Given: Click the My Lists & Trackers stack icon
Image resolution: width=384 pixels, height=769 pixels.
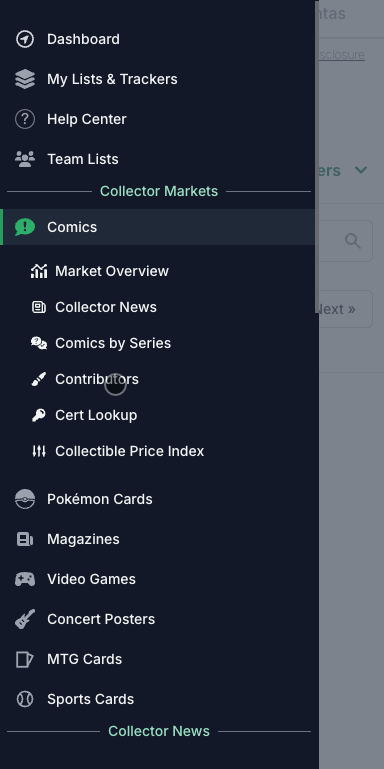Looking at the screenshot, I should click(x=25, y=79).
